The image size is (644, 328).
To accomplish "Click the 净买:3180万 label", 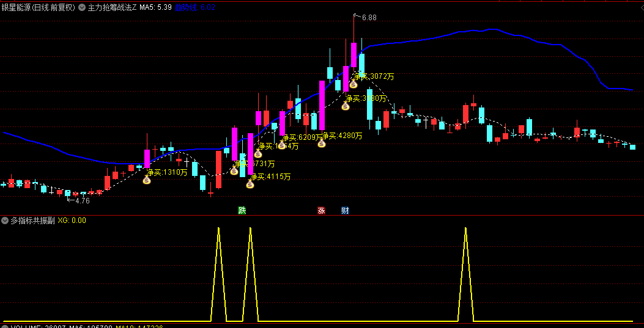I will click(366, 98).
